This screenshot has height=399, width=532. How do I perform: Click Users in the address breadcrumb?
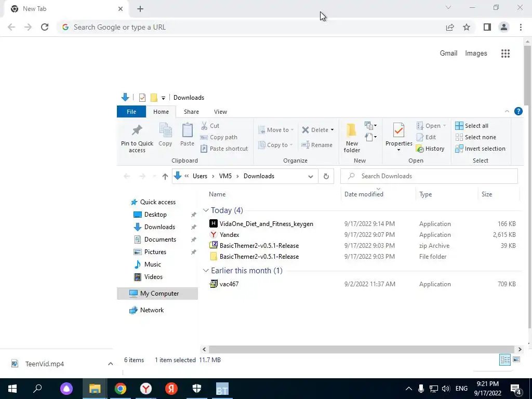pos(200,176)
